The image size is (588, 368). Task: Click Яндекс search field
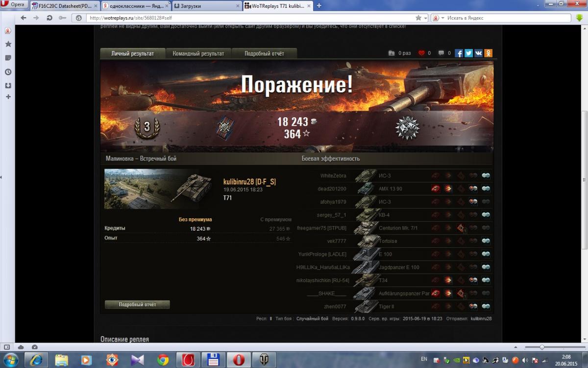pyautogui.click(x=507, y=18)
